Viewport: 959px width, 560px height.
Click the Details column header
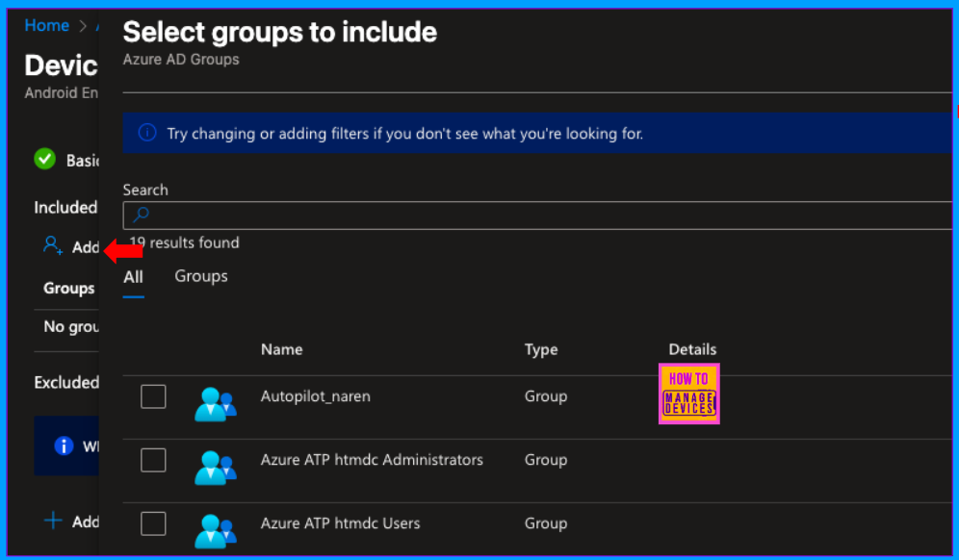tap(692, 349)
